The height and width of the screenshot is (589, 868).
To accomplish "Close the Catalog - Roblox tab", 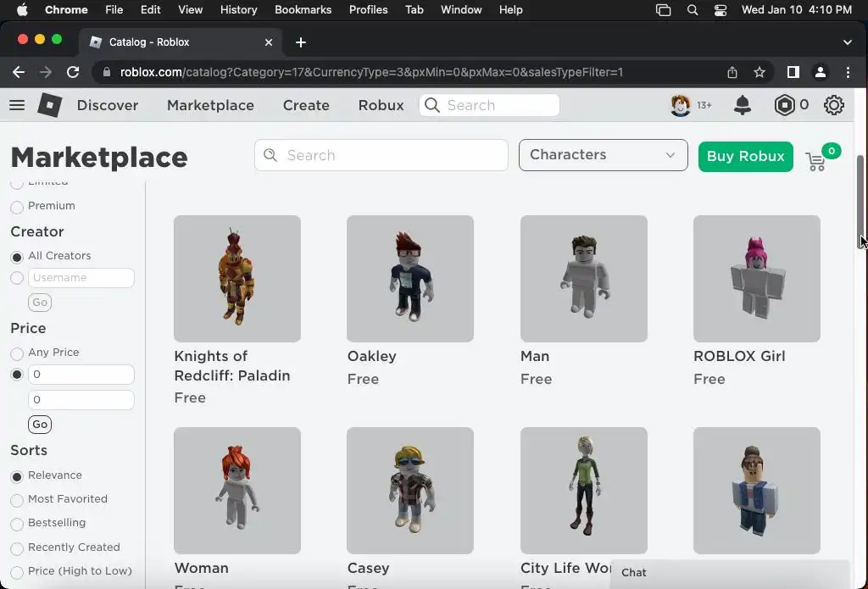I will [269, 42].
